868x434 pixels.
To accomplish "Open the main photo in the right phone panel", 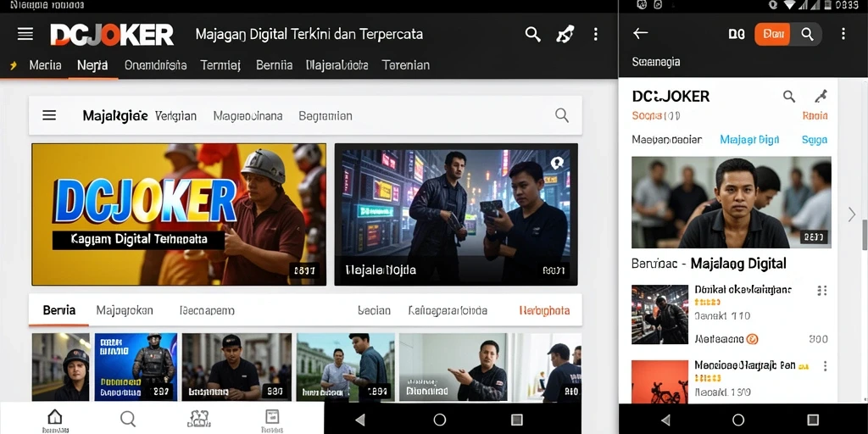I will click(x=732, y=202).
